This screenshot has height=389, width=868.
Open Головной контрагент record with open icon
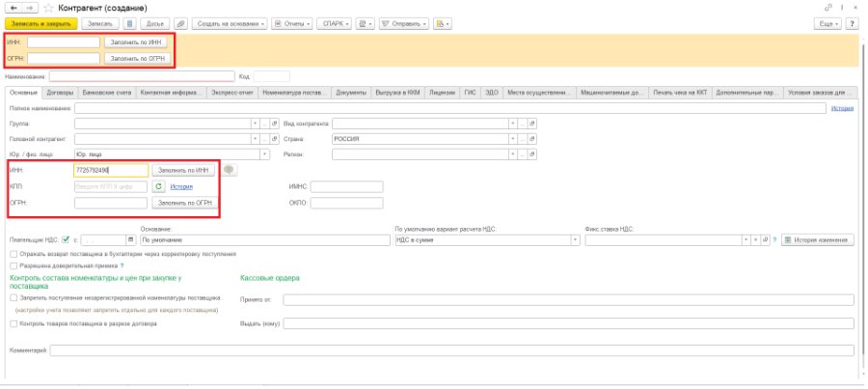pos(275,139)
